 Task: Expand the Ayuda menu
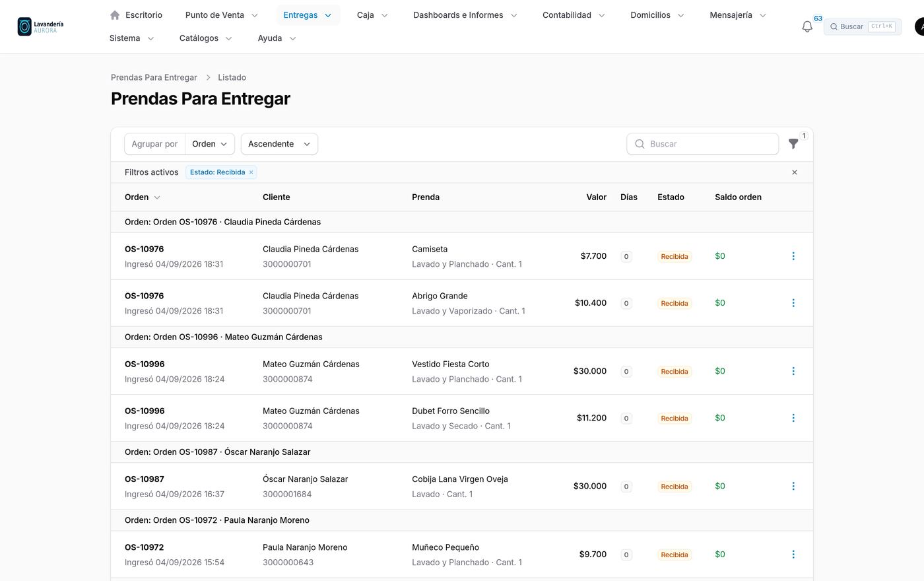coord(277,38)
